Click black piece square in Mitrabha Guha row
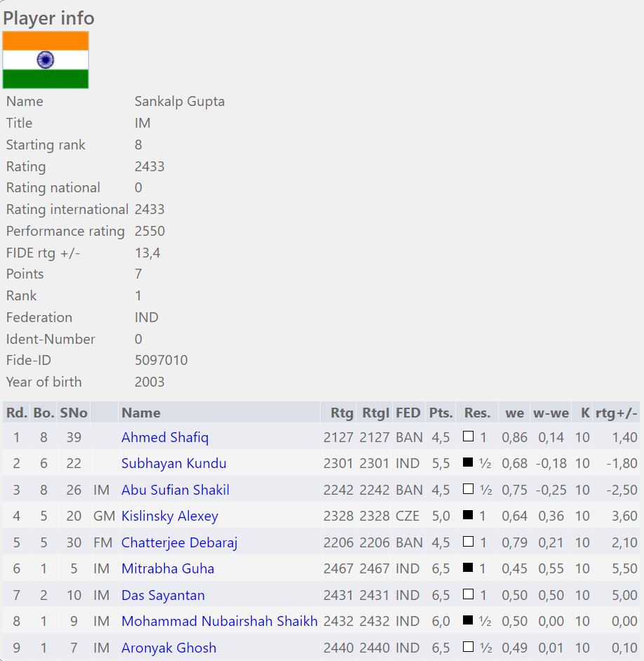This screenshot has width=644, height=661. 469,568
